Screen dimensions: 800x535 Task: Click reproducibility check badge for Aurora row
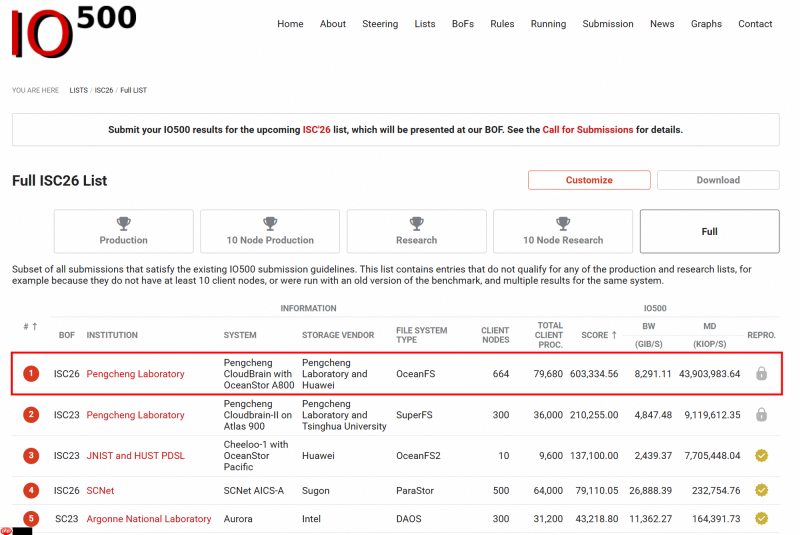(761, 519)
